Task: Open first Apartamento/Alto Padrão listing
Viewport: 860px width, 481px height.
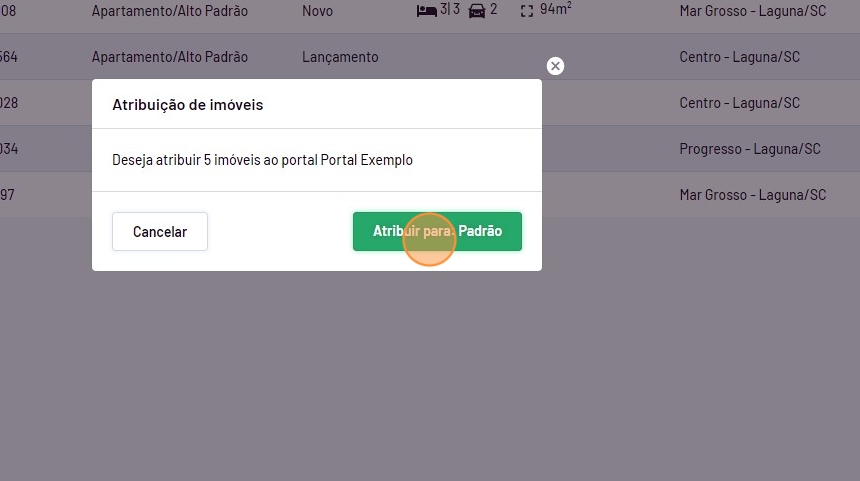Action: pyautogui.click(x=169, y=11)
